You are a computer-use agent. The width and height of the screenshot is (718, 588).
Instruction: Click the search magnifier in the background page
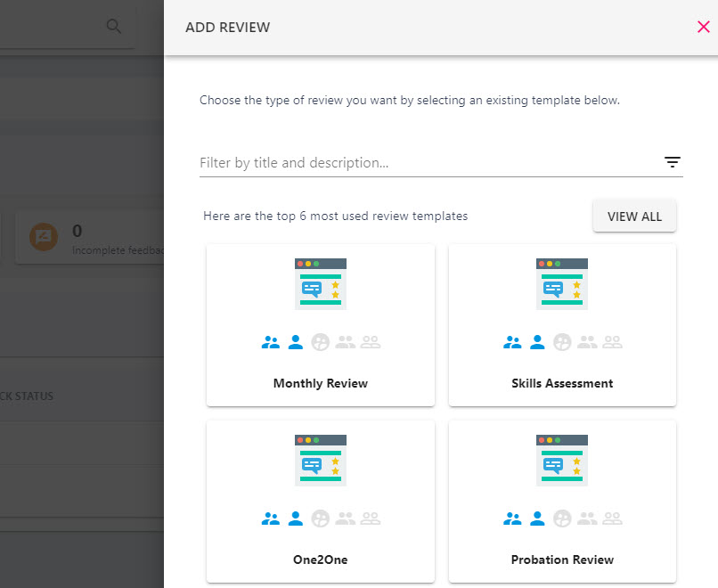(113, 26)
